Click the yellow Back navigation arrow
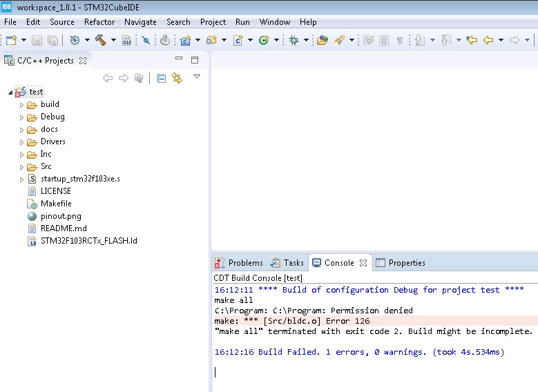538x392 pixels. click(x=488, y=40)
